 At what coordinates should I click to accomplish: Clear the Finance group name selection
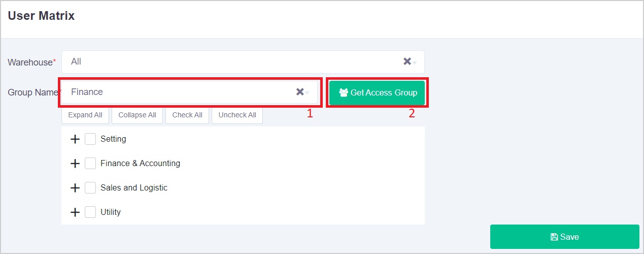coord(300,92)
